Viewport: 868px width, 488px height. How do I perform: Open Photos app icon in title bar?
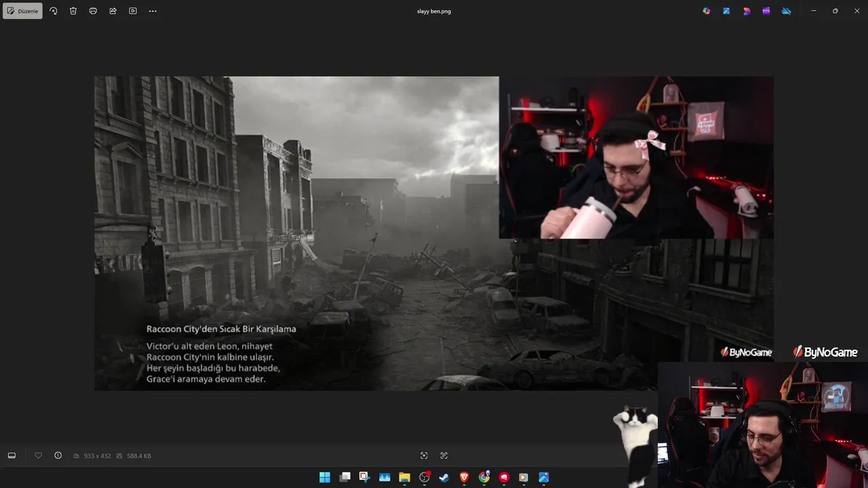point(726,11)
